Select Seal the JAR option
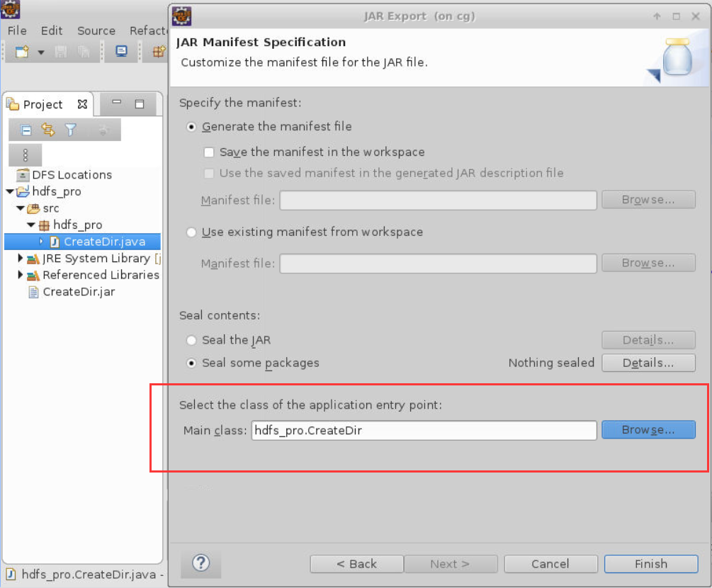The height and width of the screenshot is (588, 712). coord(191,340)
